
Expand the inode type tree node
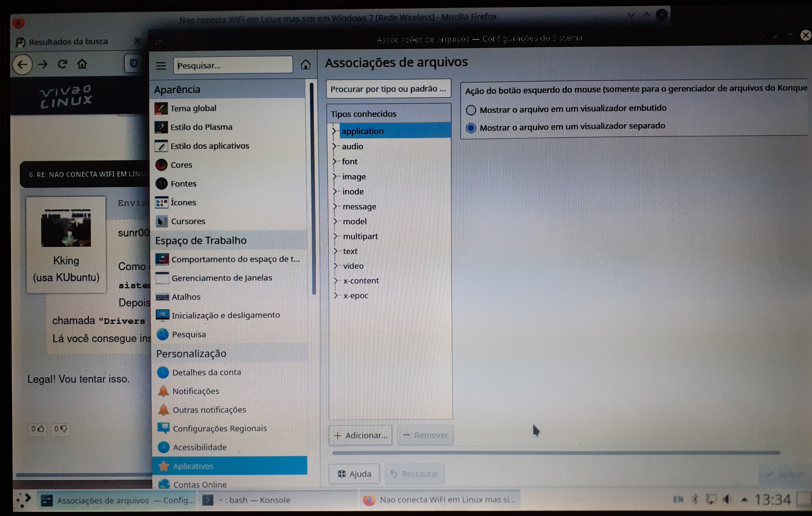335,191
